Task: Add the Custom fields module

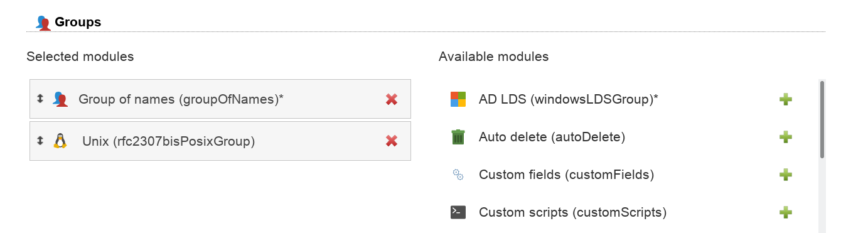Action: [x=785, y=175]
